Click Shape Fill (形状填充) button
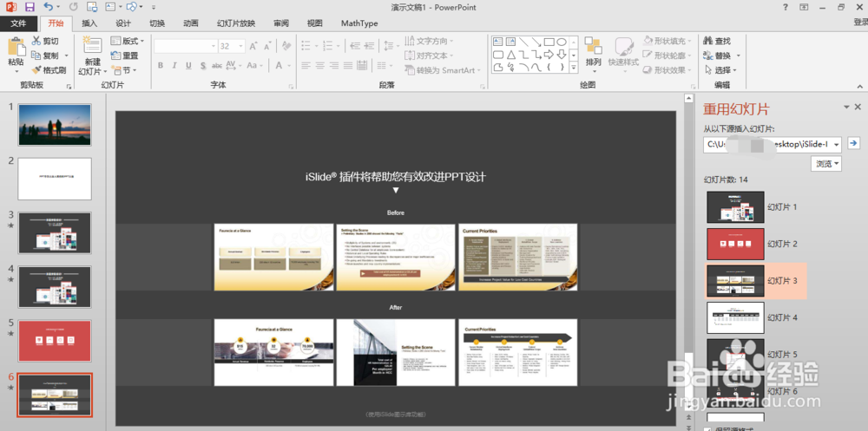The image size is (868, 431). coord(667,41)
